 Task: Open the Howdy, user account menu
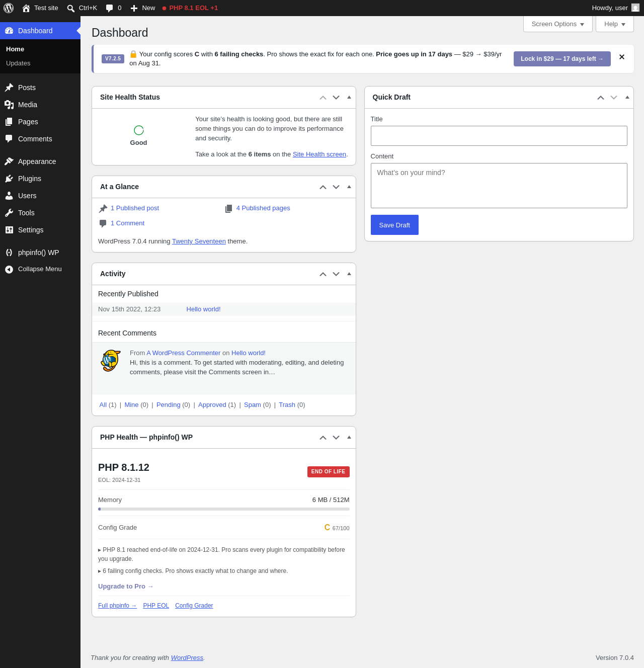[615, 8]
